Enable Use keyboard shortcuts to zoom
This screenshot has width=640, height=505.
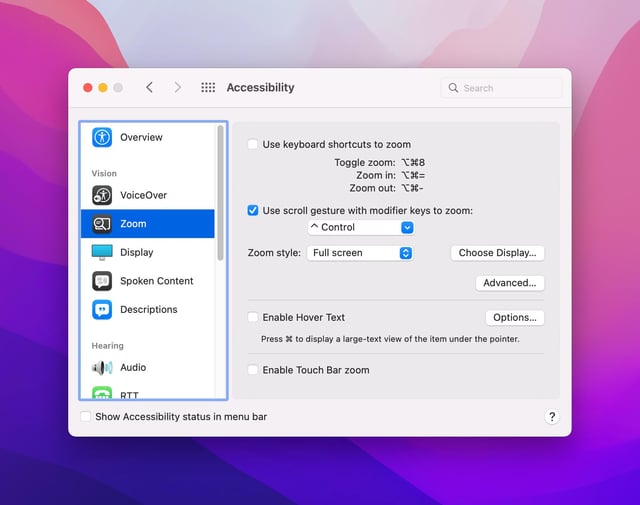[x=253, y=144]
